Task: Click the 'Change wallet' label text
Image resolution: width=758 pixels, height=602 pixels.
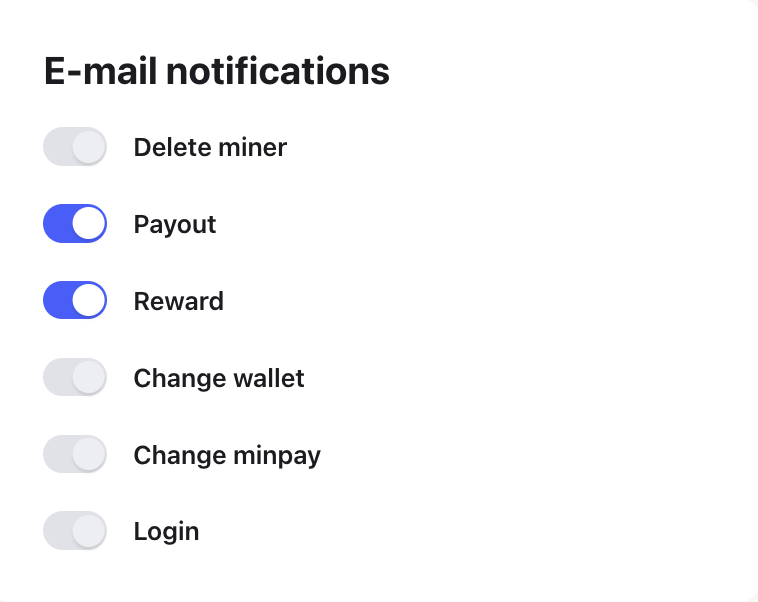Action: click(x=219, y=378)
